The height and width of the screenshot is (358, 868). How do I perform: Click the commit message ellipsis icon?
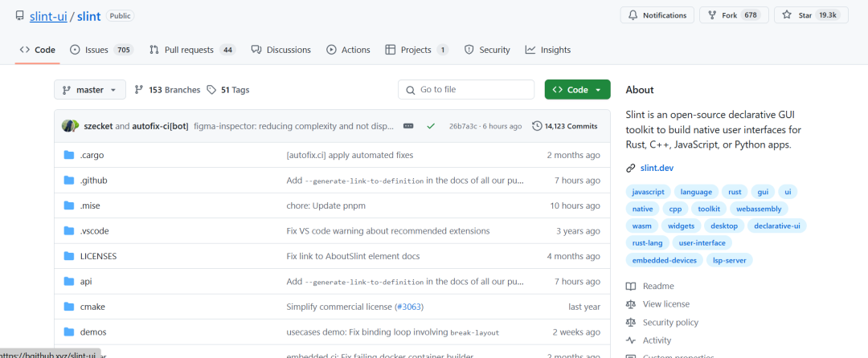(x=408, y=126)
